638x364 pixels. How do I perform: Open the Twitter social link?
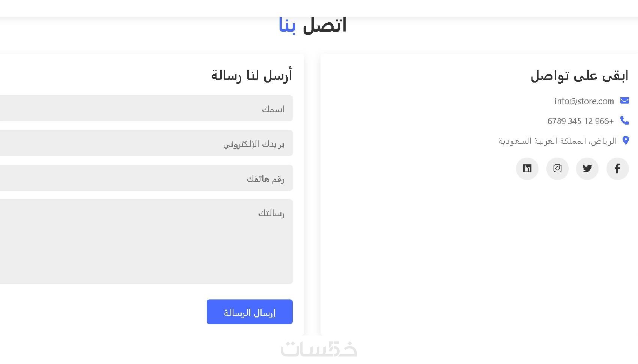tap(587, 168)
